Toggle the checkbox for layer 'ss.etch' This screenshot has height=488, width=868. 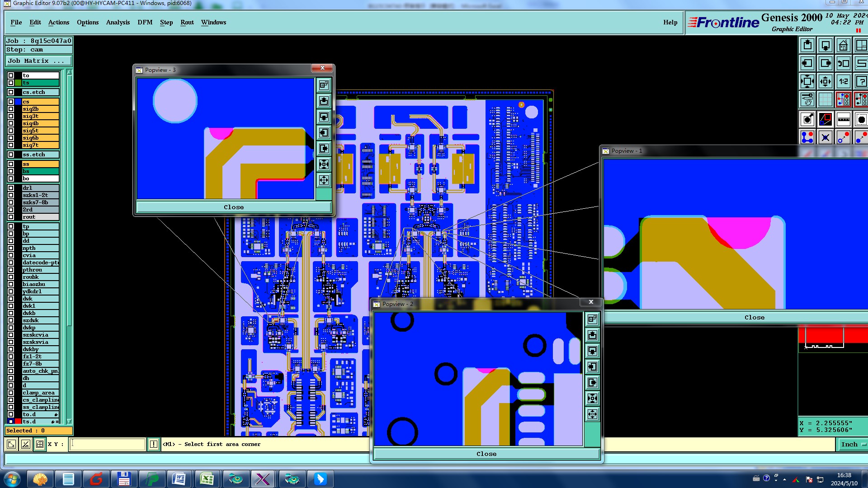tap(11, 155)
